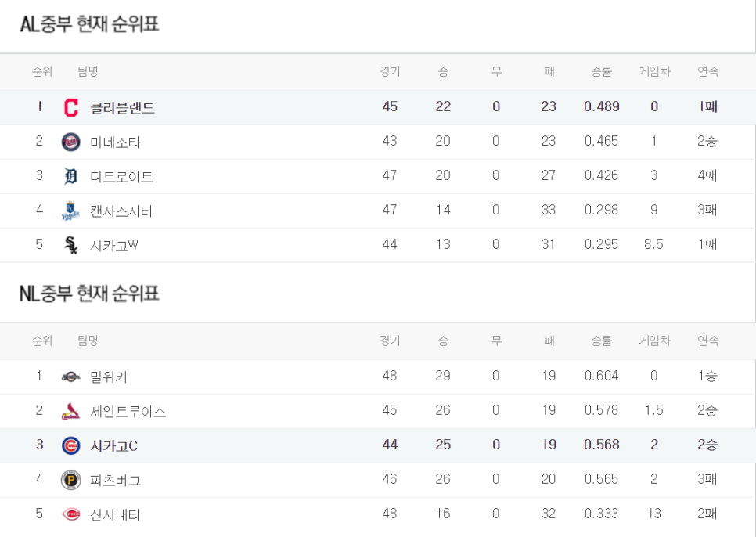Click the Chicago Cubs logo

tap(71, 446)
